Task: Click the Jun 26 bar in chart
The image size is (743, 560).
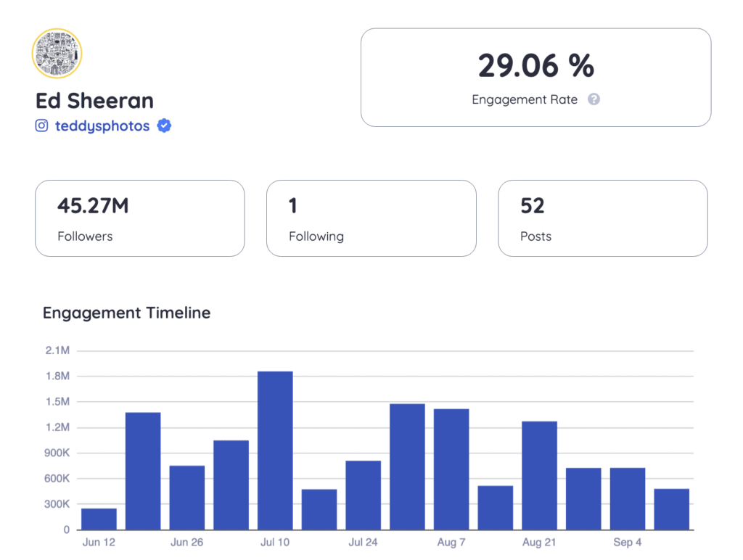Action: (187, 498)
